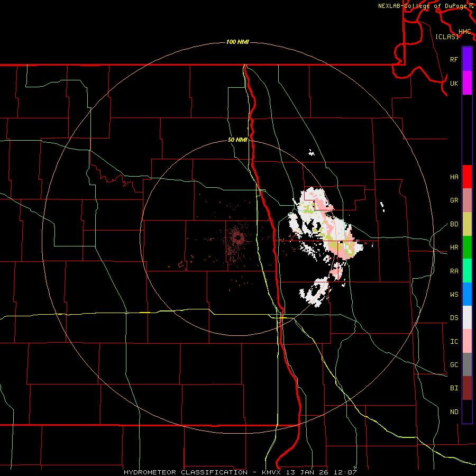Screen dimensions: 476x476
Task: Click the 100 NMI range ring label
Action: click(237, 42)
